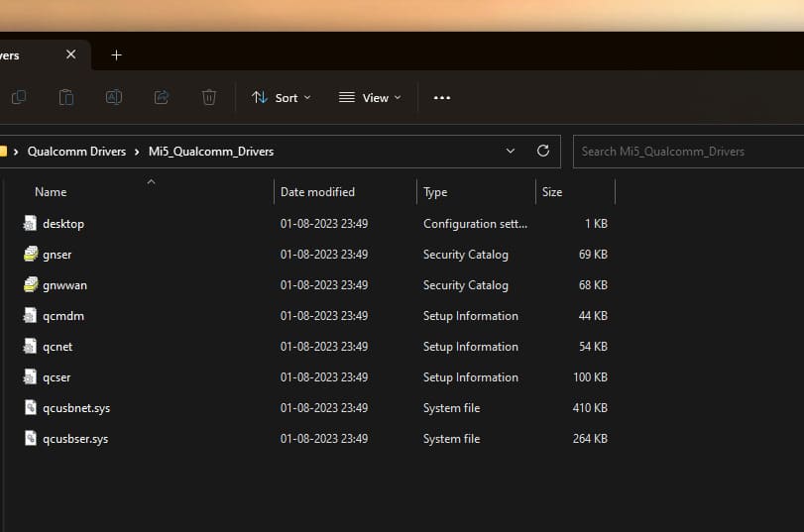Click the Share icon in toolbar
The image size is (804, 532).
162,97
